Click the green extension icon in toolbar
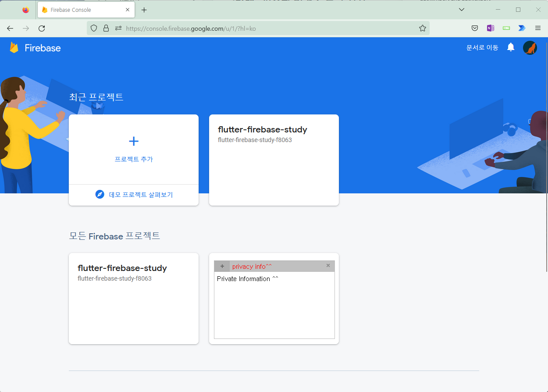548x392 pixels. 506,28
